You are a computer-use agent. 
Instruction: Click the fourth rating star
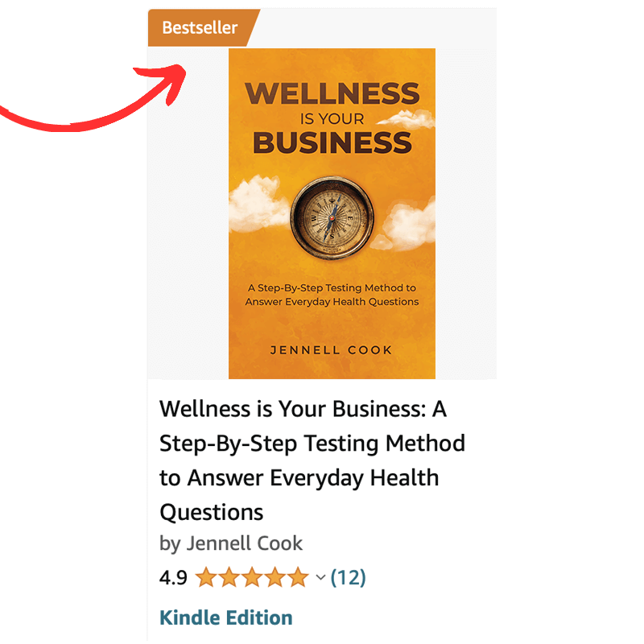[275, 577]
